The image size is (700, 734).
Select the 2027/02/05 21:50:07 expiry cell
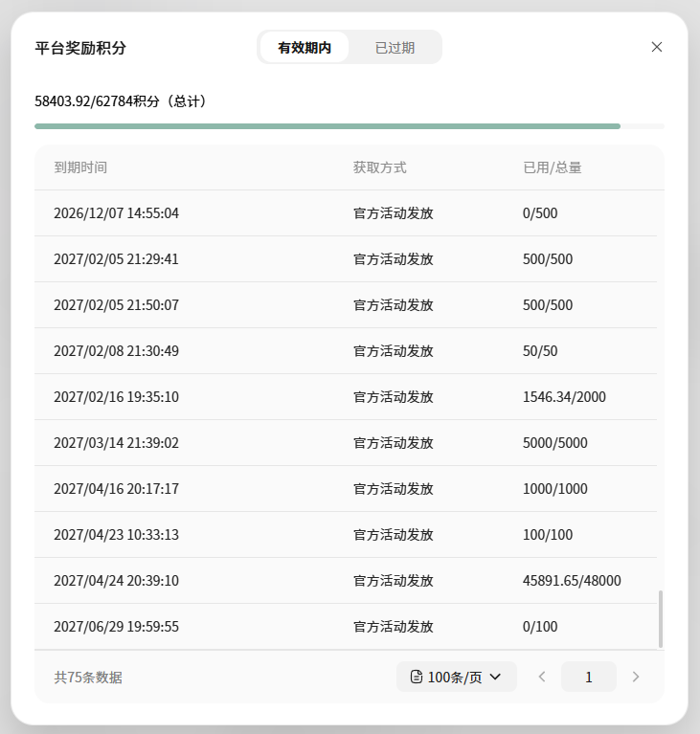pyautogui.click(x=116, y=304)
